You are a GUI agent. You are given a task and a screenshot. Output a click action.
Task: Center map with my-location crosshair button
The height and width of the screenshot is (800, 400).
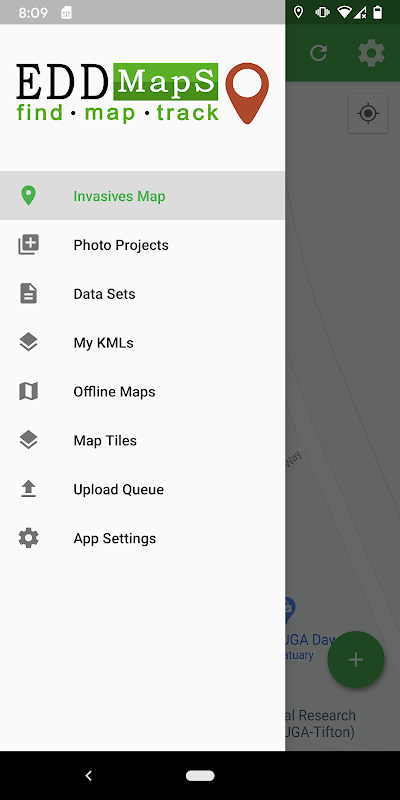(368, 113)
